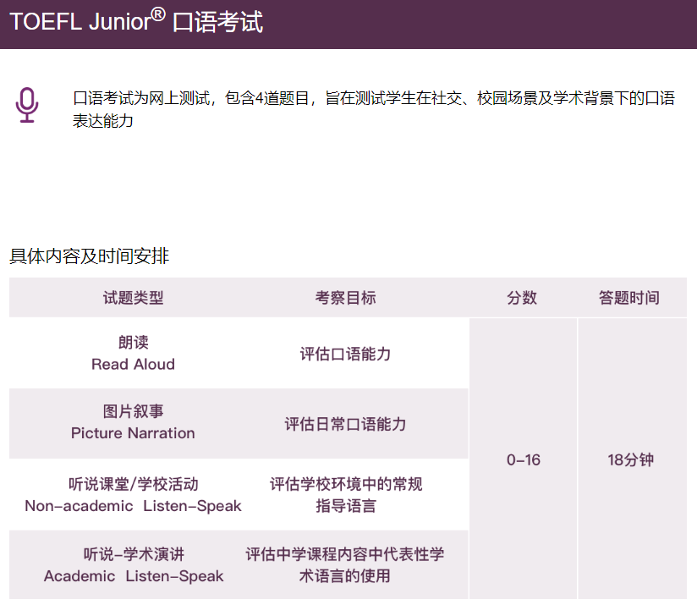Select the Academic Listen-Speak cell
697x616 pixels.
click(133, 565)
